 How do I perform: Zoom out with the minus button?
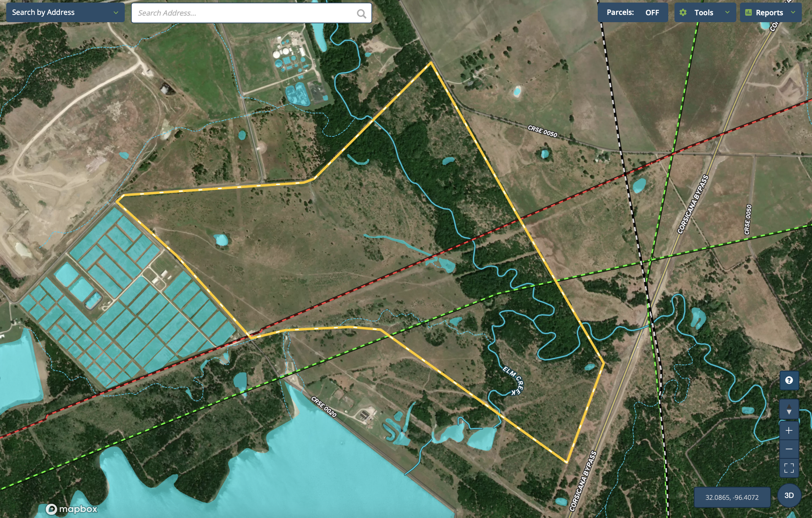789,449
